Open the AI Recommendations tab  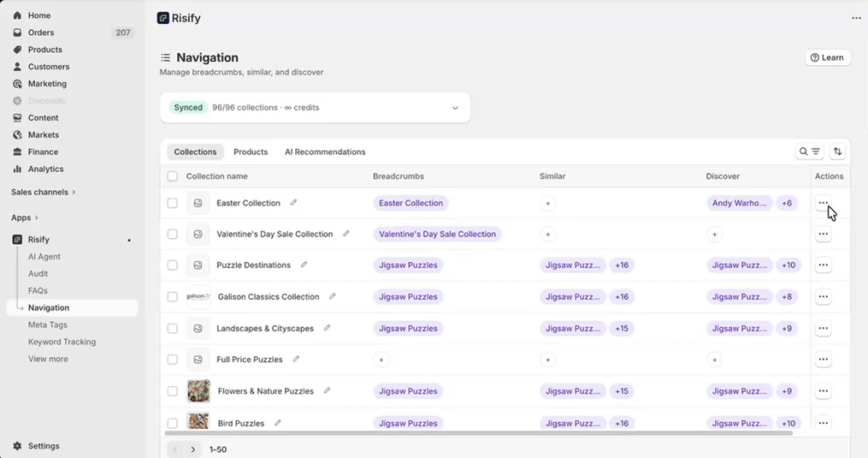point(325,152)
